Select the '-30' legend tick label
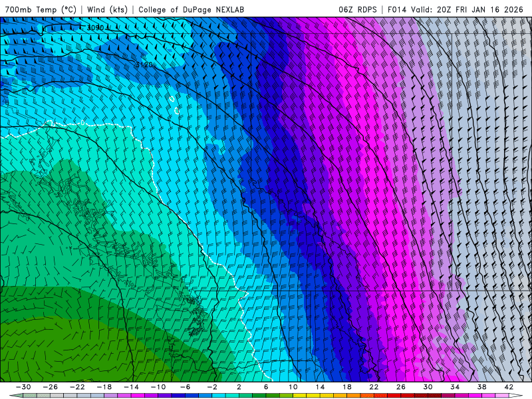Screen dimensions: 532x399 (23, 387)
